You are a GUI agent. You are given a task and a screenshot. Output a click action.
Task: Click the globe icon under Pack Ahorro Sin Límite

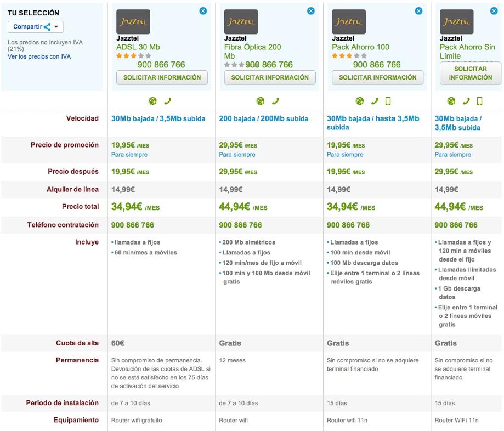pyautogui.click(x=451, y=101)
